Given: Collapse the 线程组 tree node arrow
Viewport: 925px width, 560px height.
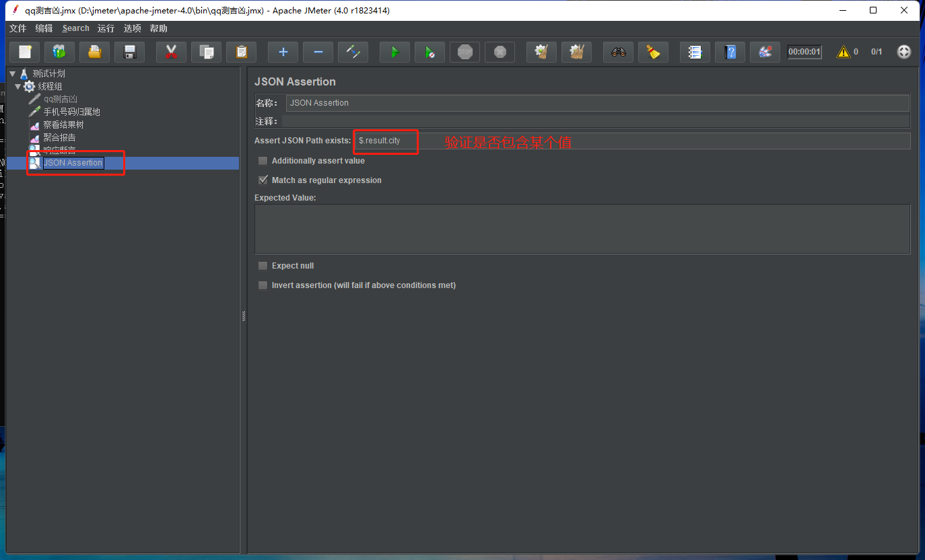Looking at the screenshot, I should pyautogui.click(x=18, y=86).
